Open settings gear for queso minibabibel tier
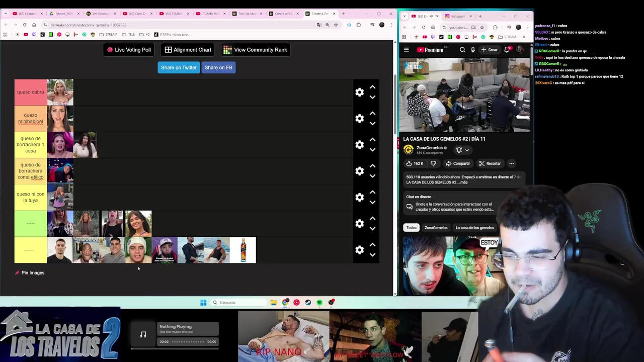The image size is (644, 362). tap(359, 118)
